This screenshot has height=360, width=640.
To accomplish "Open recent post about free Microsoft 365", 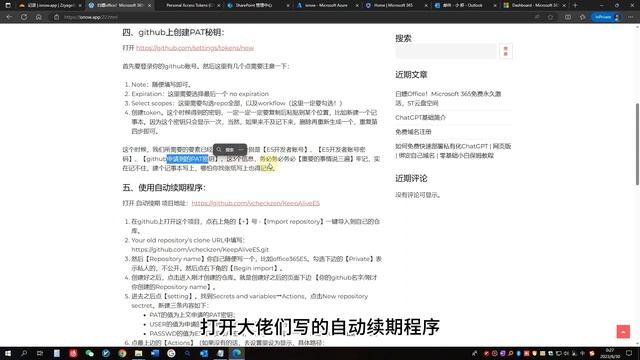I will (448, 98).
